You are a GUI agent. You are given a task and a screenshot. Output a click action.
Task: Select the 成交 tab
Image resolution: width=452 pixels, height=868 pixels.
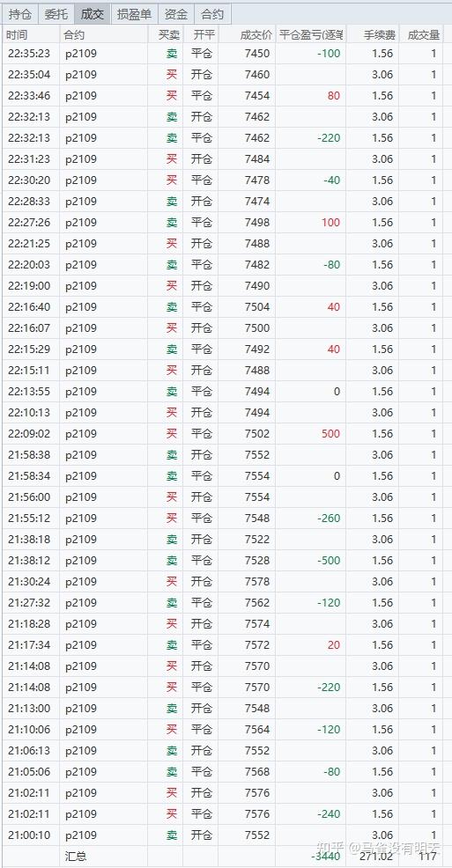pyautogui.click(x=92, y=14)
